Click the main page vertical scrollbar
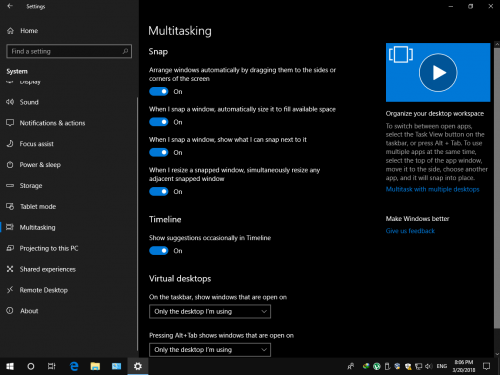 pyautogui.click(x=497, y=187)
